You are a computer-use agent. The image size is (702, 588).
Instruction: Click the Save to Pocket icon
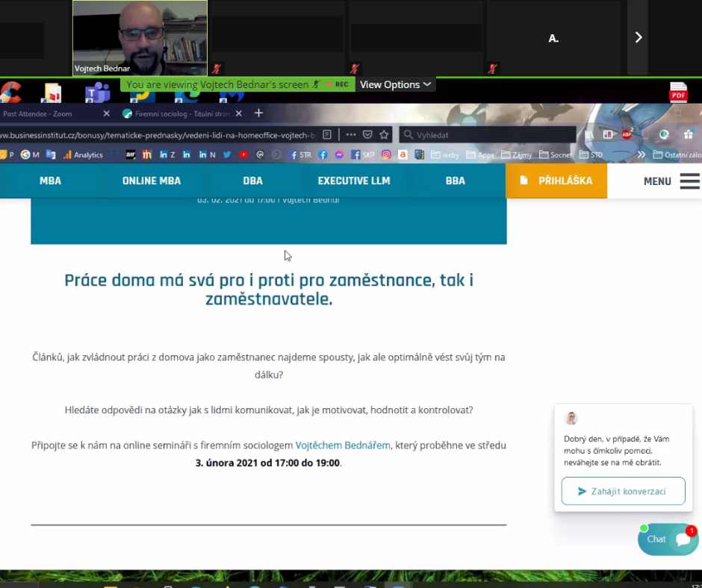tap(367, 134)
